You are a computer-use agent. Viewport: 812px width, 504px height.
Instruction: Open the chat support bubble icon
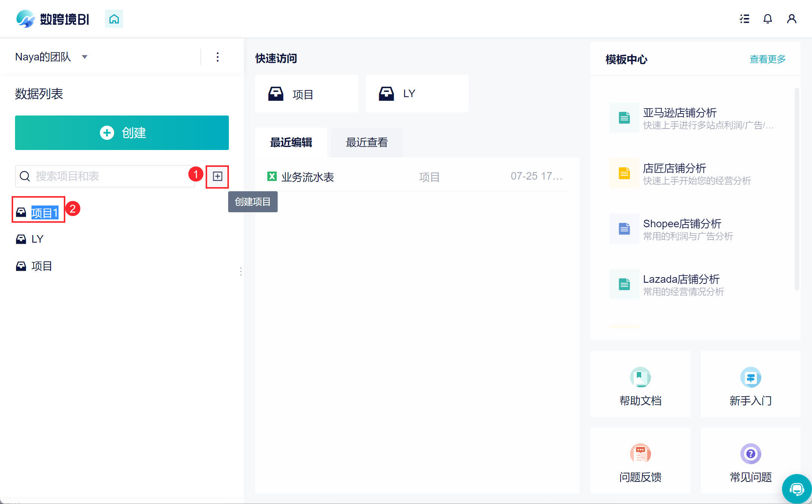pyautogui.click(x=796, y=489)
